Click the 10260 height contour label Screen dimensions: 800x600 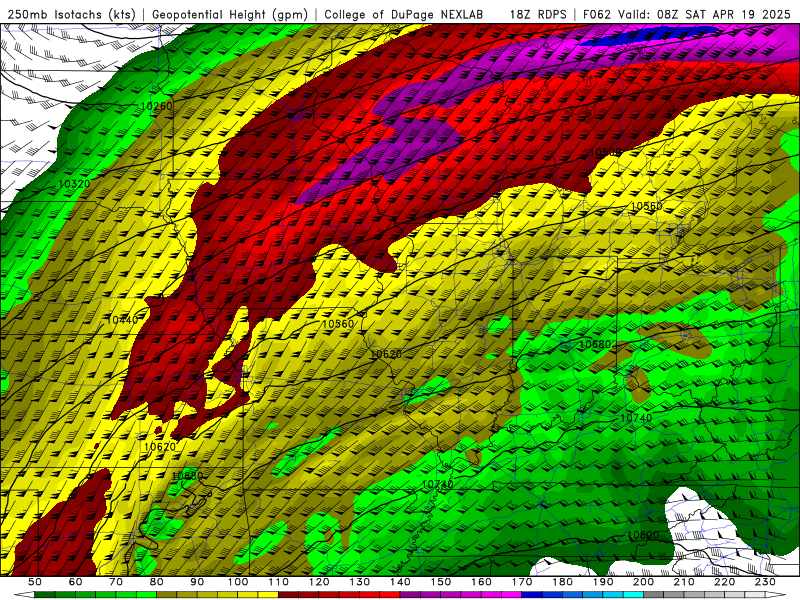pos(156,106)
